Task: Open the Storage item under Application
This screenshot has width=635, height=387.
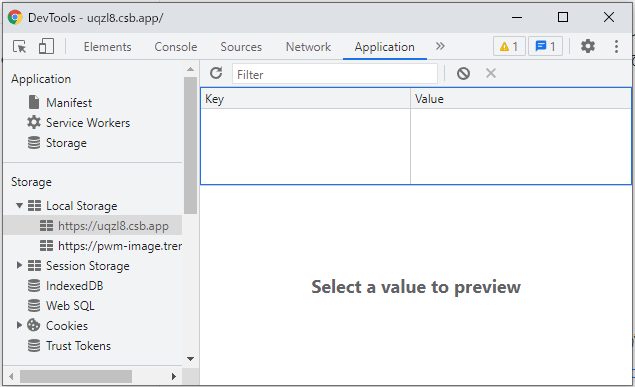Action: (66, 143)
